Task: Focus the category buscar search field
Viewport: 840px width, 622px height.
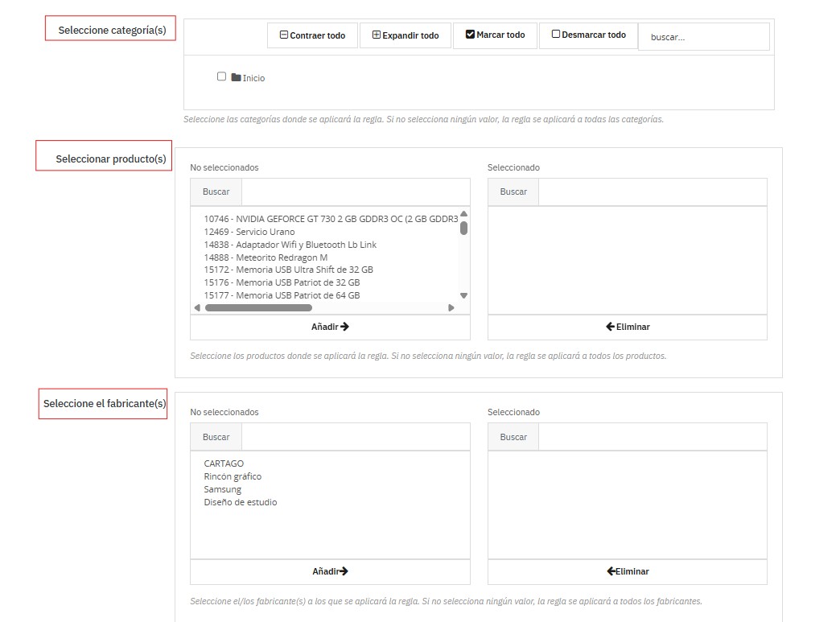Action: (x=703, y=37)
